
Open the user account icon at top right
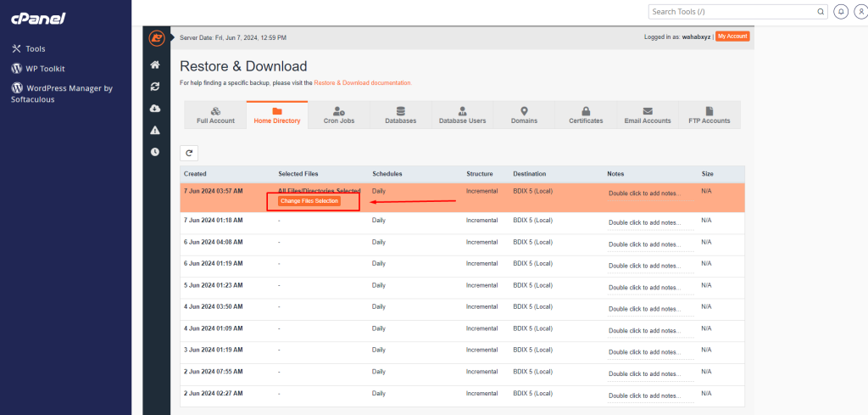858,12
